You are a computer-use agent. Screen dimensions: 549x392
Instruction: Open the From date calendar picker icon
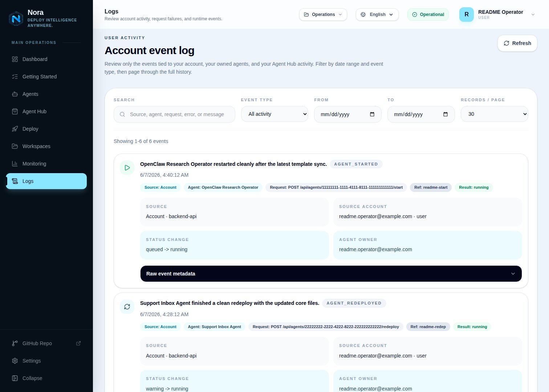click(x=372, y=114)
